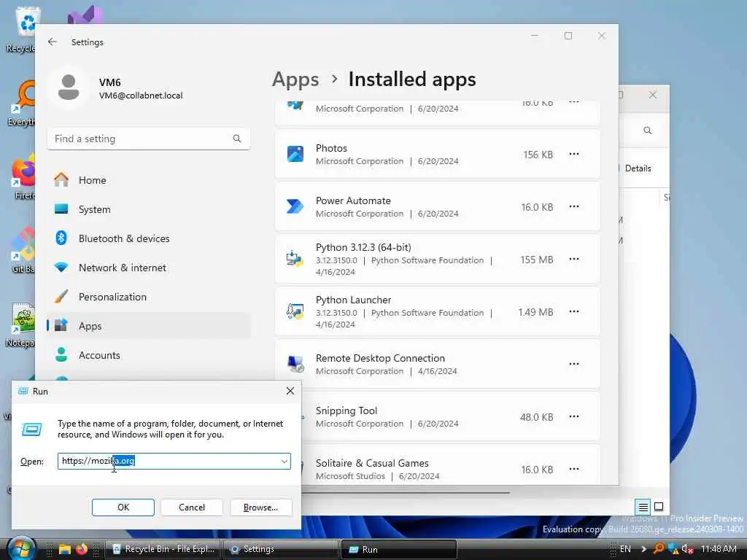747x560 pixels.
Task: Open more options for Power Automate
Action: coord(574,206)
